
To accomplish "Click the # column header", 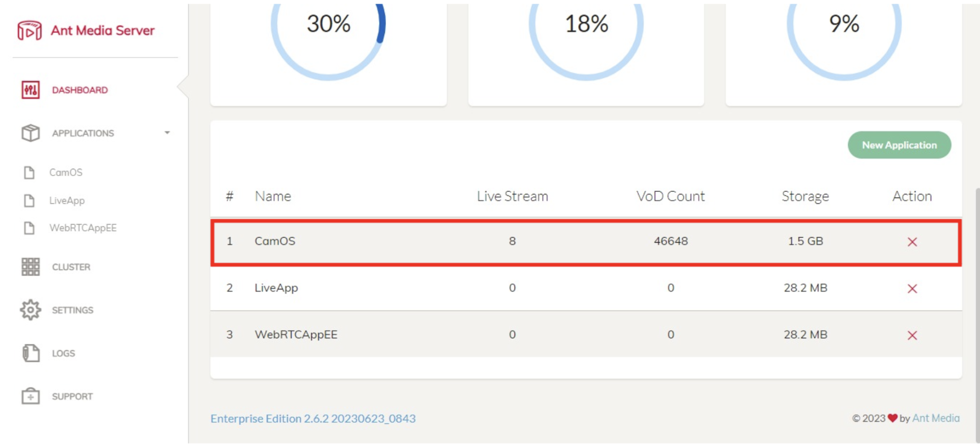I will click(229, 196).
